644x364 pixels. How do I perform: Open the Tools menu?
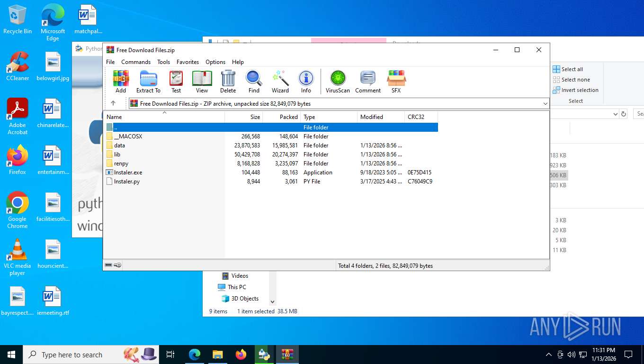pyautogui.click(x=163, y=62)
